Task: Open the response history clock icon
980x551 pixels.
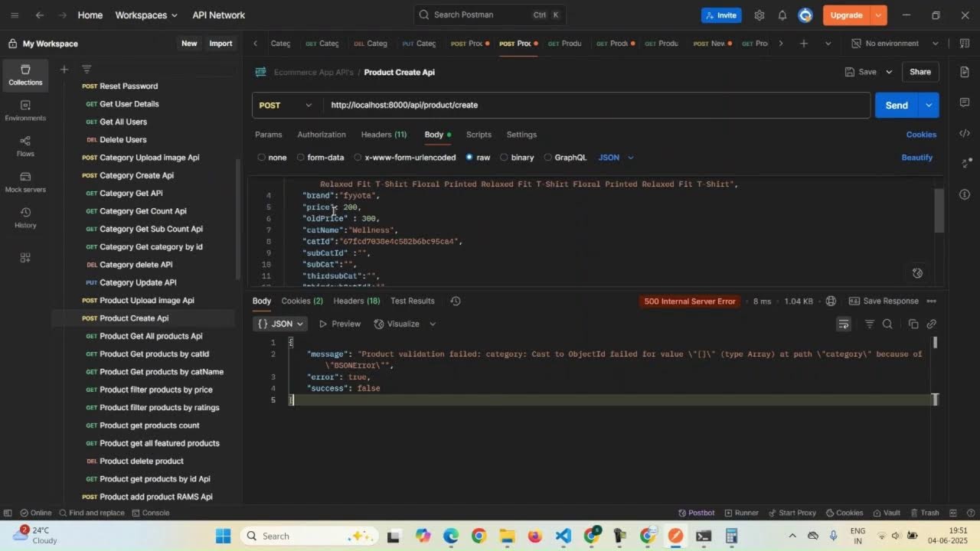Action: [455, 301]
